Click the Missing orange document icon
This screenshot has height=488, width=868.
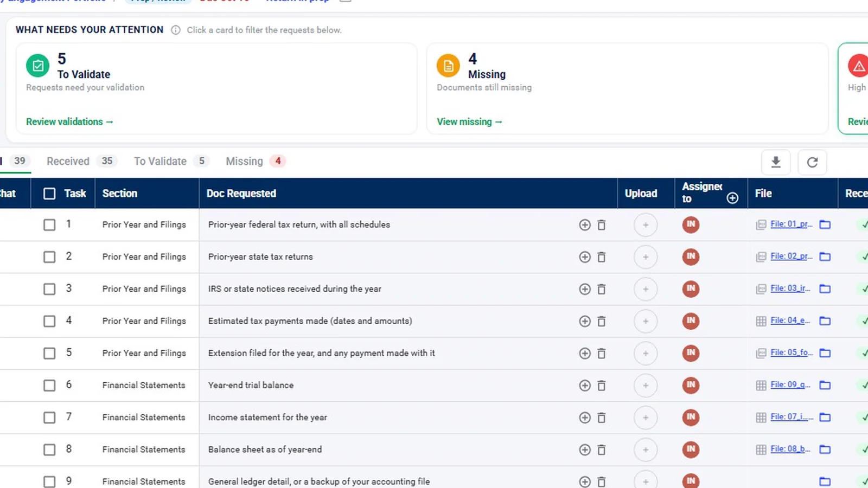[x=448, y=66]
